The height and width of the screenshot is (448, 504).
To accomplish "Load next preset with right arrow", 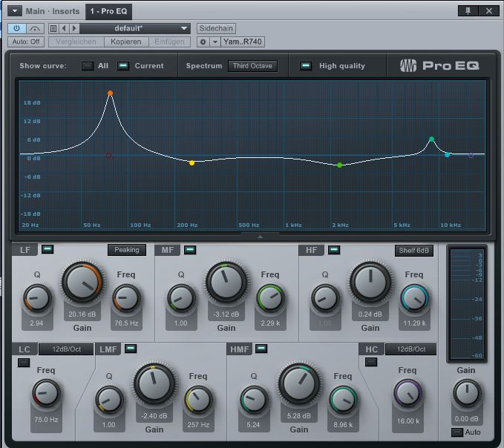I will (x=74, y=29).
